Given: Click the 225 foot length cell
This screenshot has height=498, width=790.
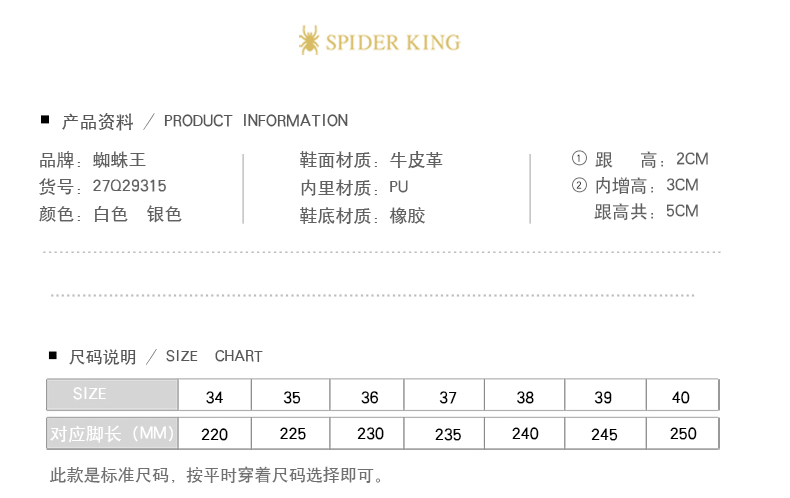Looking at the screenshot, I should coord(292,434).
